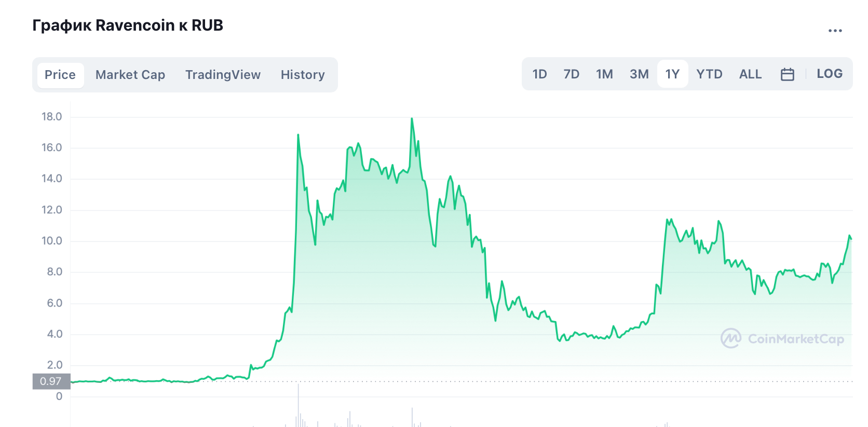Click the 18.0 y-axis label
The height and width of the screenshot is (427, 868).
point(51,117)
